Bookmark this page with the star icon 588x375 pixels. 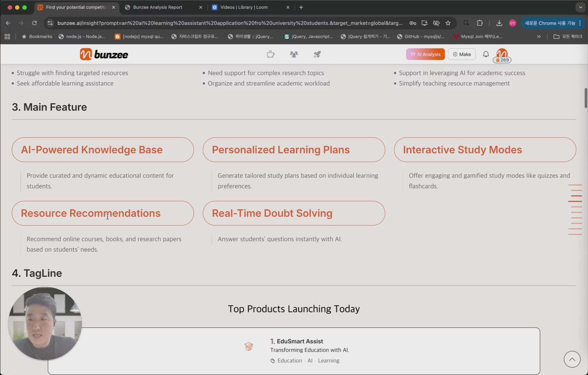point(448,23)
